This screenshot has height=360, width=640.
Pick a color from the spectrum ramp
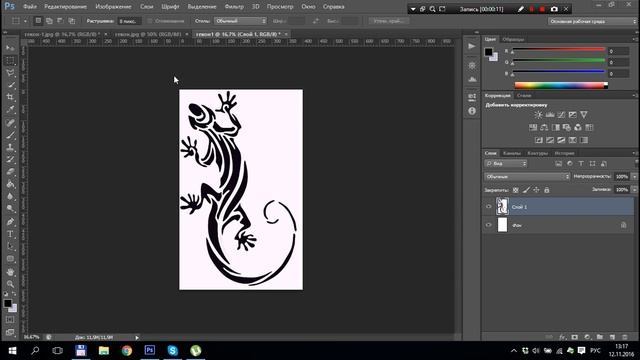(x=561, y=85)
